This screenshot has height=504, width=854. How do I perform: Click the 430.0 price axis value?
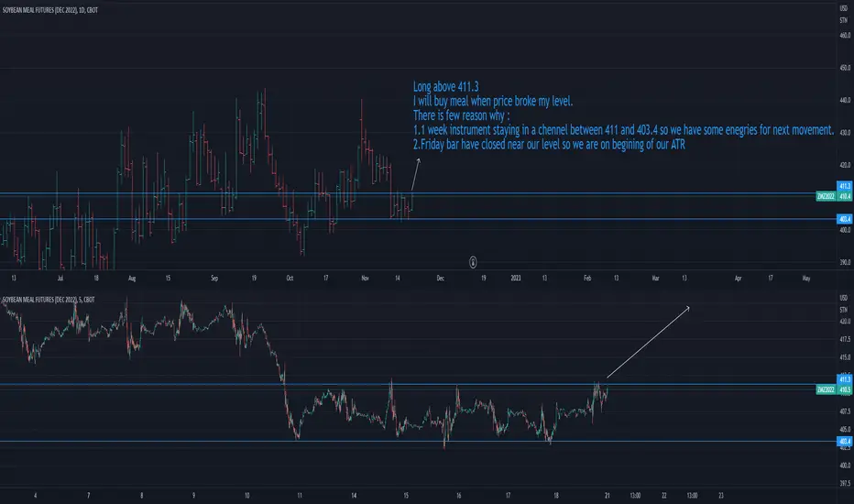[845, 132]
